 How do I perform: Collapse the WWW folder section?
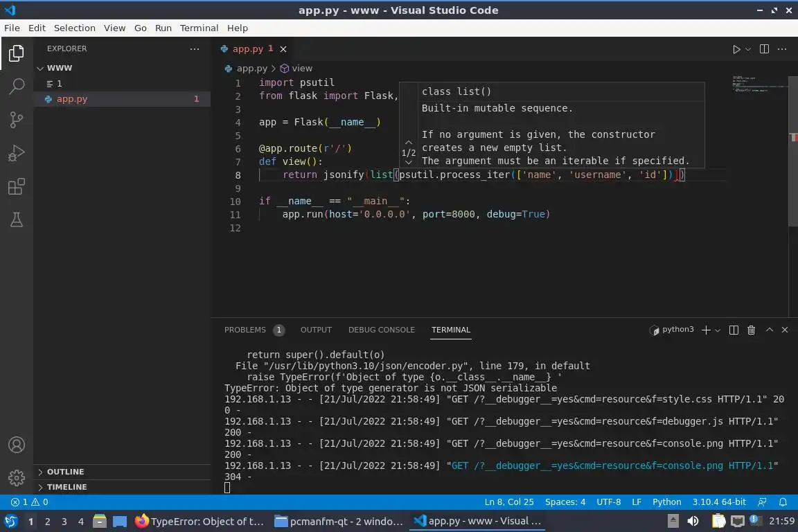[x=60, y=68]
